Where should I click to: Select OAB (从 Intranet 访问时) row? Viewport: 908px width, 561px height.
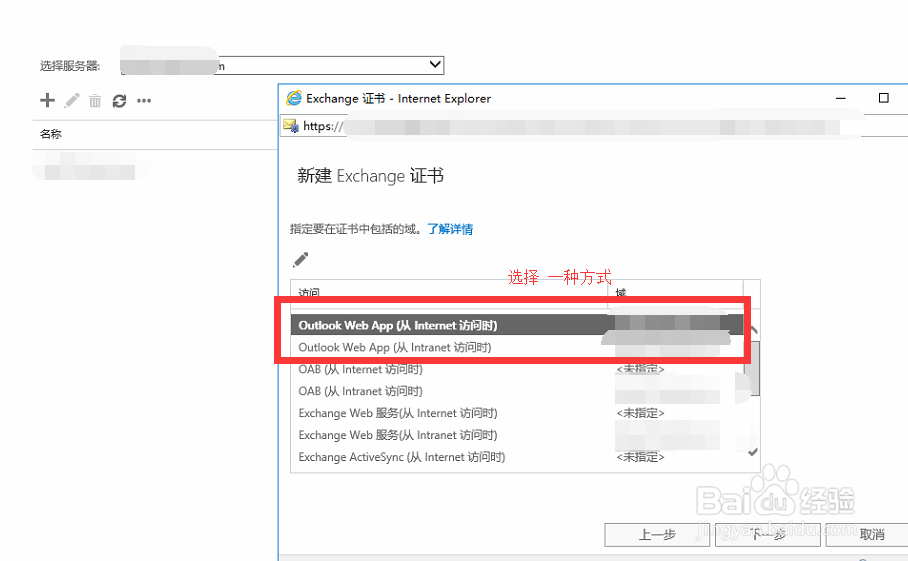pos(517,391)
